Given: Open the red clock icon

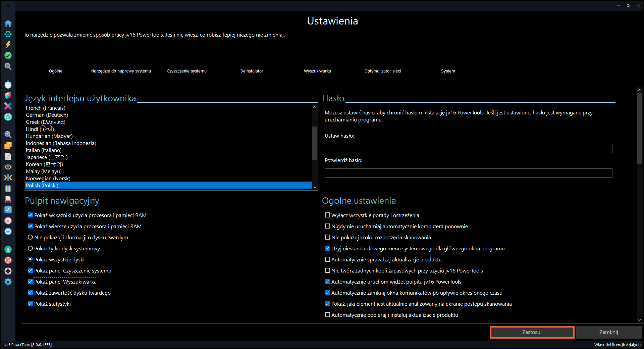Looking at the screenshot, I should (x=8, y=260).
